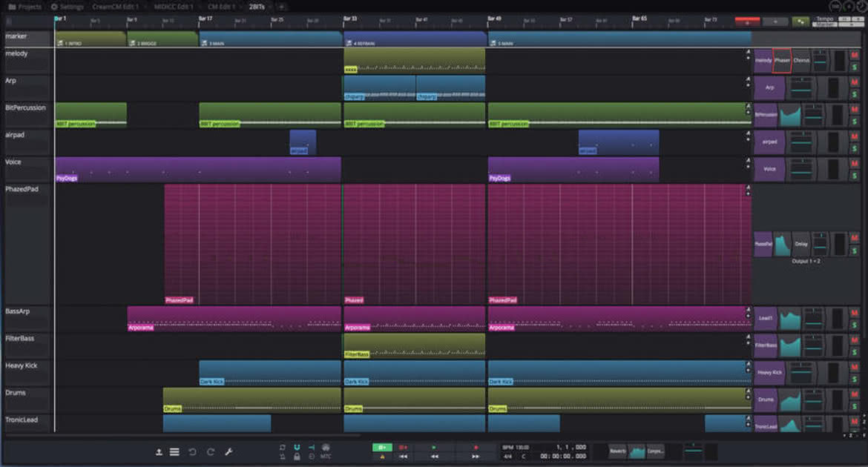Screen dimensions: 868x467
Task: Solo the BitPercussion track
Action: click(x=854, y=121)
